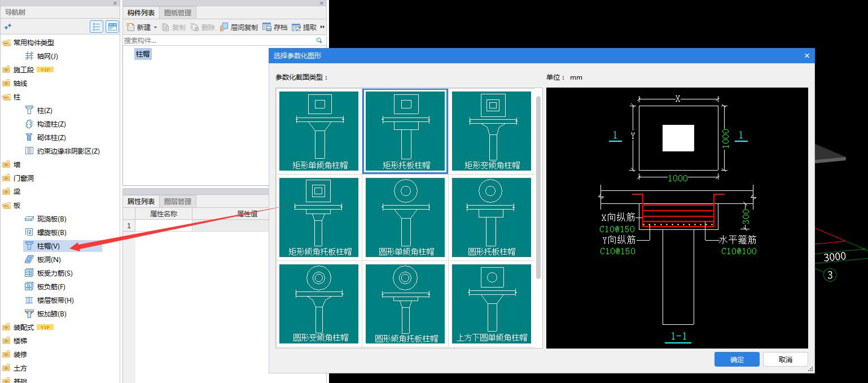Click the 删除 toolbar button

click(x=203, y=27)
